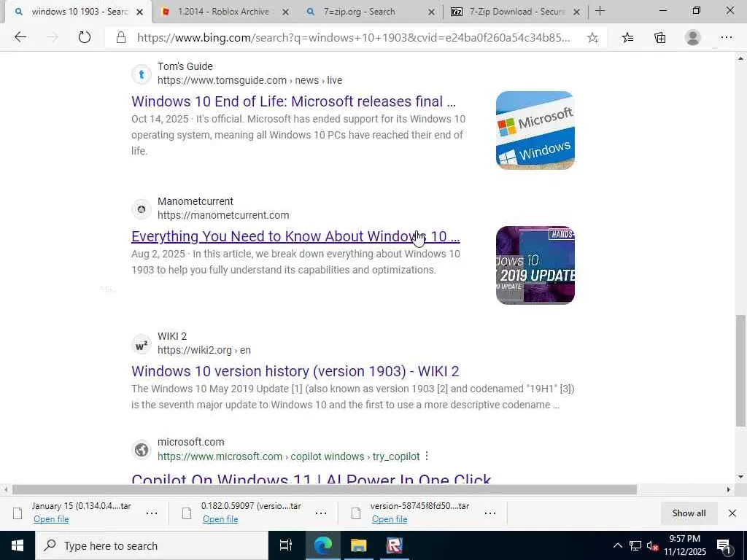Open options for 0.182.0.59097 download

point(321,513)
